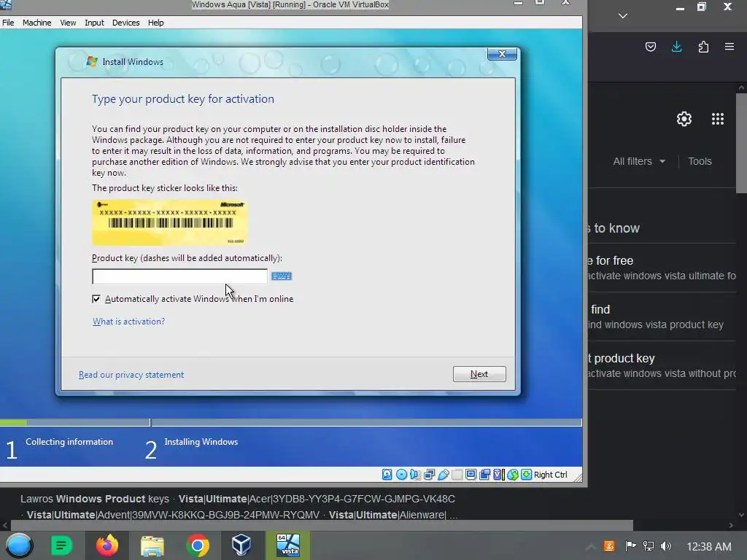
Task: Click the browser horizontal scrollbar at bottom
Action: pyautogui.click(x=322, y=525)
